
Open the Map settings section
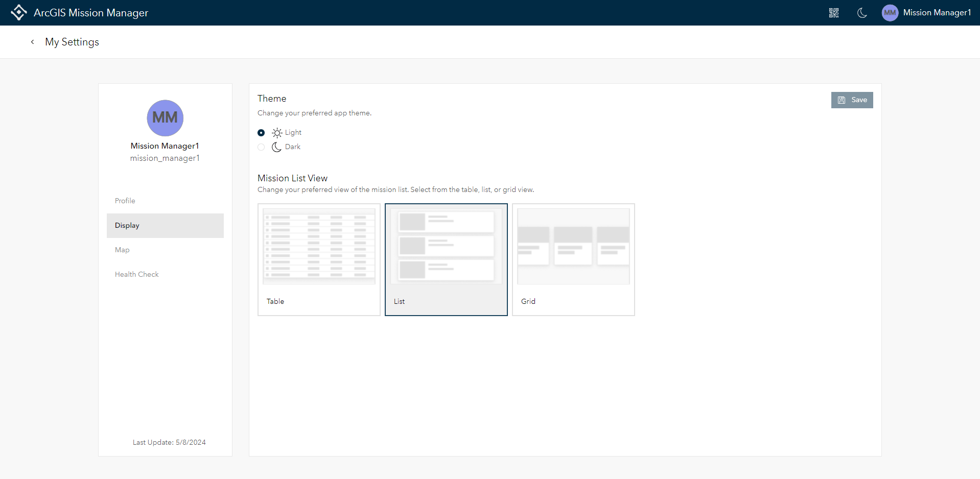point(122,250)
